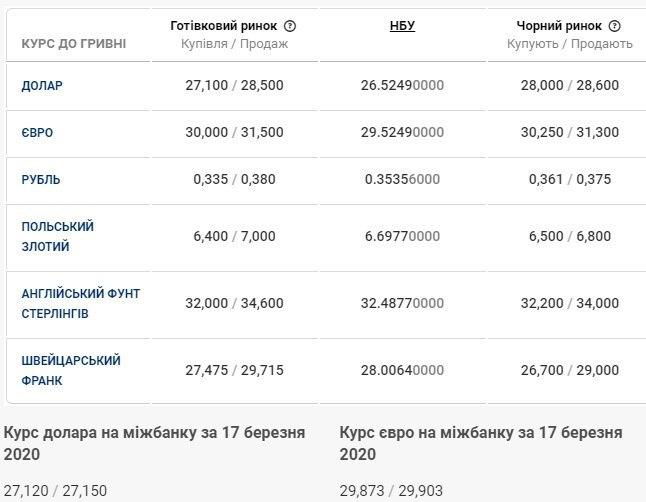
Task: Click the franc black market rate 26,700 / 29,000
Action: click(570, 370)
